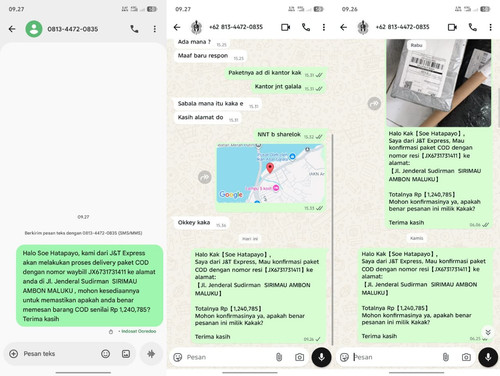
Task: Open the shared Google map location
Action: [270, 173]
